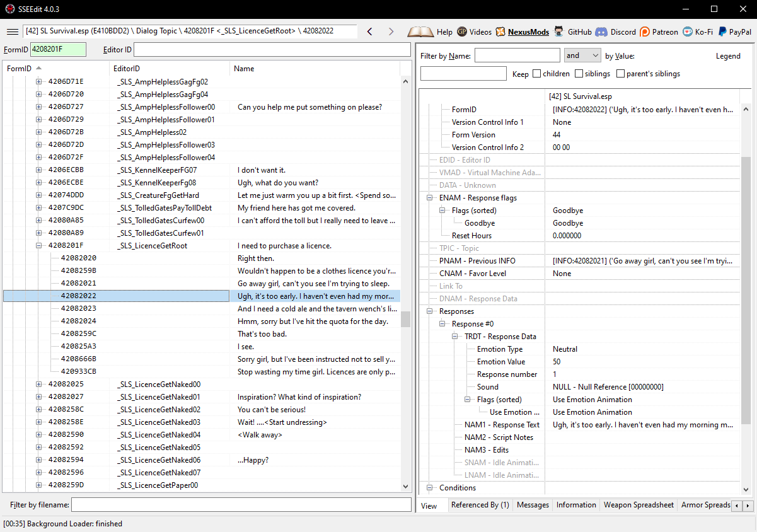The width and height of the screenshot is (757, 532).
Task: Focus the Filter by filename field
Action: [241, 504]
